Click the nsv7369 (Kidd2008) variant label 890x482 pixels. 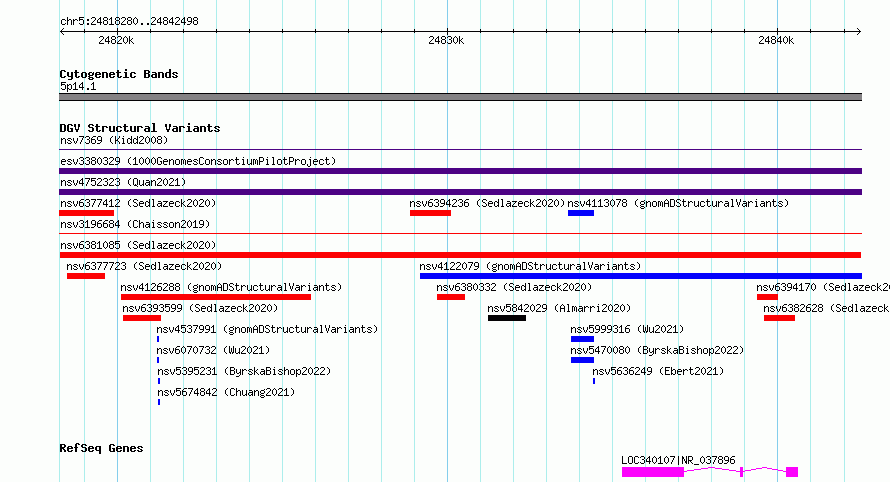point(114,140)
